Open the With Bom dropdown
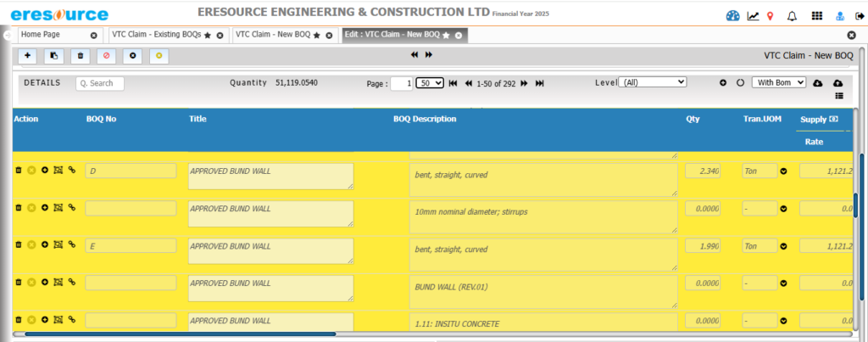868x342 pixels. tap(778, 82)
